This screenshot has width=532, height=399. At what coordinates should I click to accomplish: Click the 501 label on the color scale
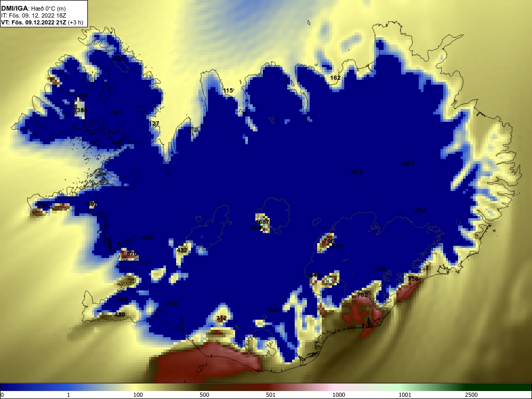(x=271, y=395)
